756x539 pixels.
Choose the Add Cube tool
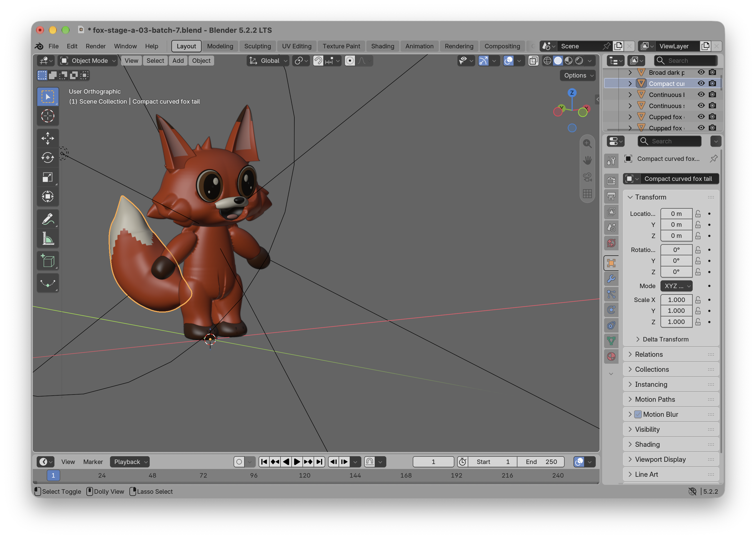click(x=48, y=261)
